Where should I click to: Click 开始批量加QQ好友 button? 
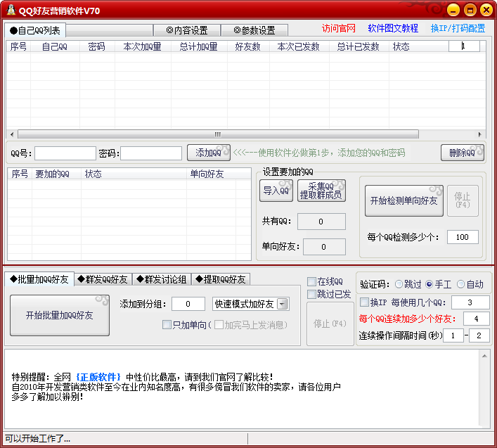60,315
